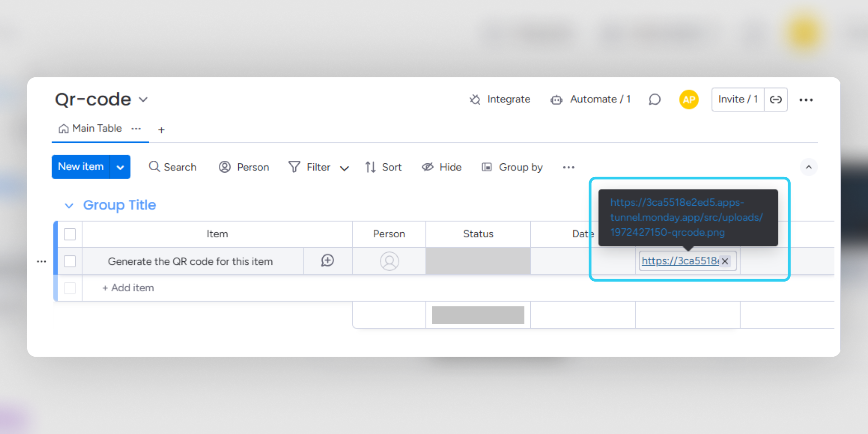
Task: Open row menu dots beside QR item
Action: click(x=42, y=261)
